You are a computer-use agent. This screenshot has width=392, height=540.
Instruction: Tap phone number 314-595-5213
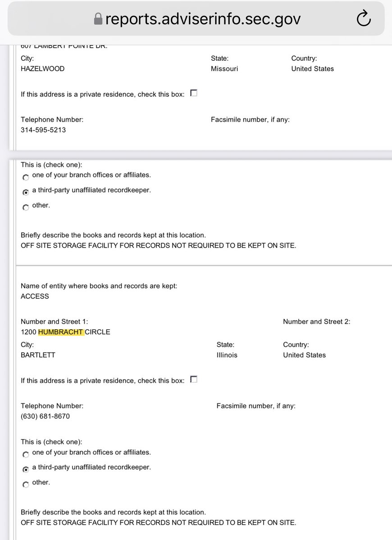43,130
